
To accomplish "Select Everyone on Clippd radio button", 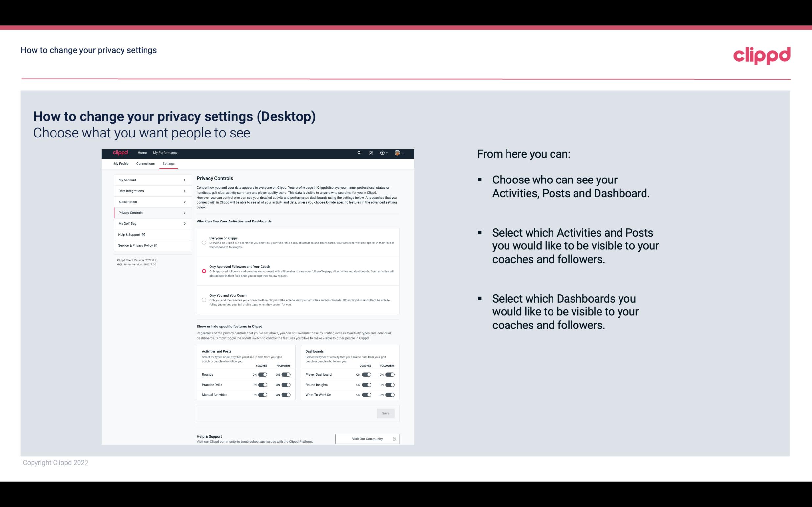I will point(203,242).
